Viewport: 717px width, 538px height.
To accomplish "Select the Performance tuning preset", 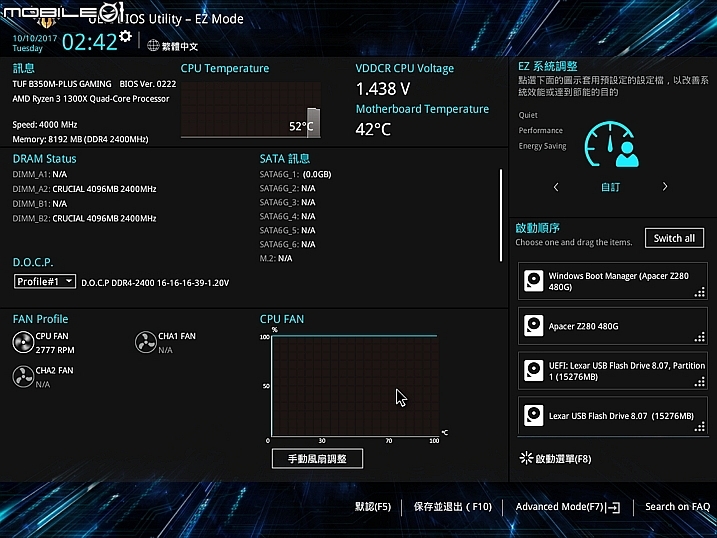I will tap(540, 130).
